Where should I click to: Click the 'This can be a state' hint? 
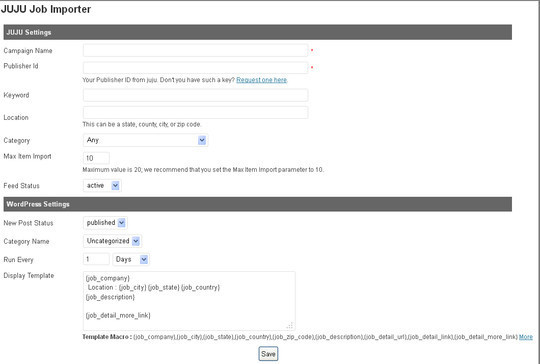142,124
